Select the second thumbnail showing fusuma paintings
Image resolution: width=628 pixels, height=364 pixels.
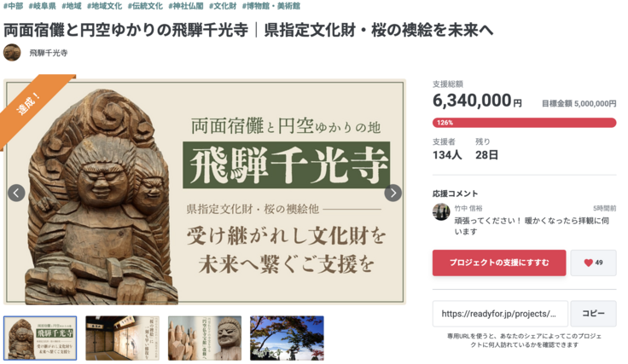click(x=122, y=338)
